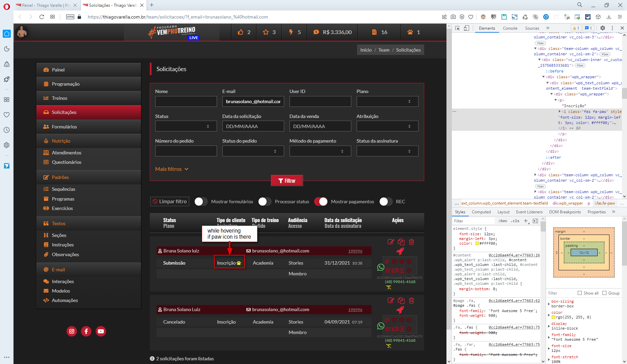Click the paw counter showing 1
Viewport: 627px width, 364px height.
(x=413, y=32)
